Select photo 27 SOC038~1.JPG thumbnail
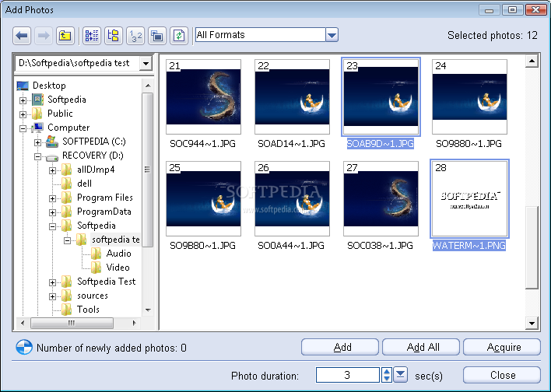 click(381, 198)
